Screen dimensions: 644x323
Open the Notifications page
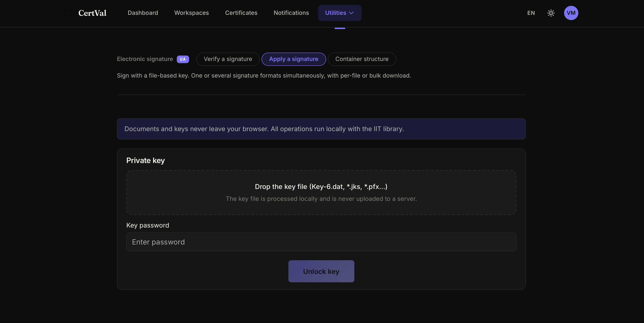(x=291, y=13)
